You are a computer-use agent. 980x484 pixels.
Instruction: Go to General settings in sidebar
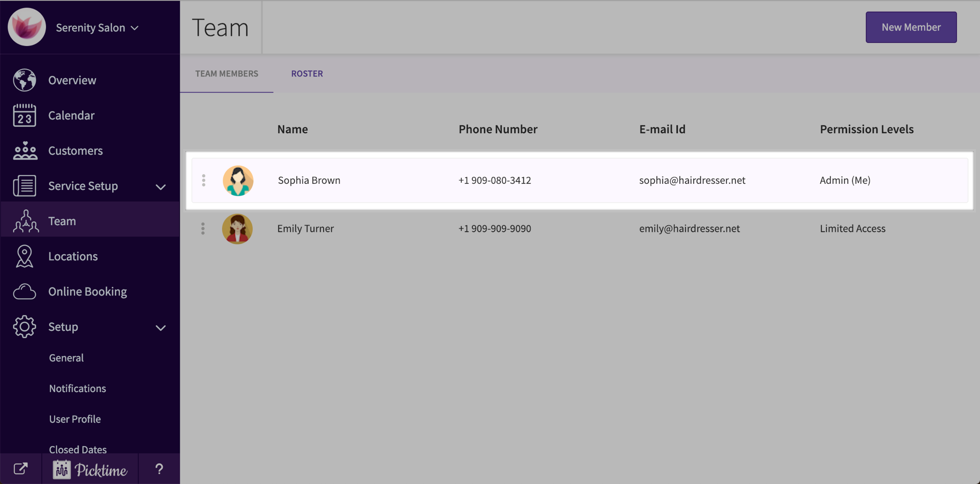point(66,358)
